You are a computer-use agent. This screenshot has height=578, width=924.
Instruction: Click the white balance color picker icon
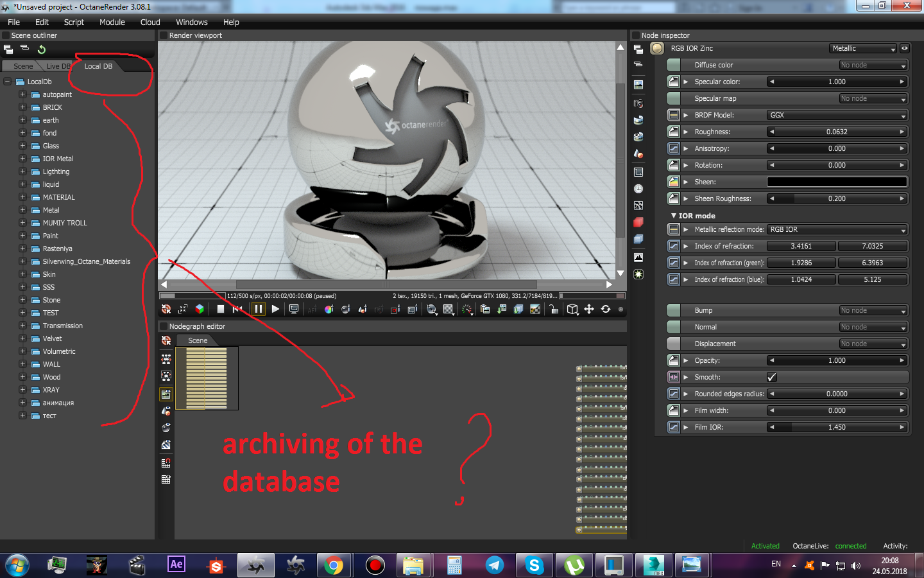tap(329, 309)
